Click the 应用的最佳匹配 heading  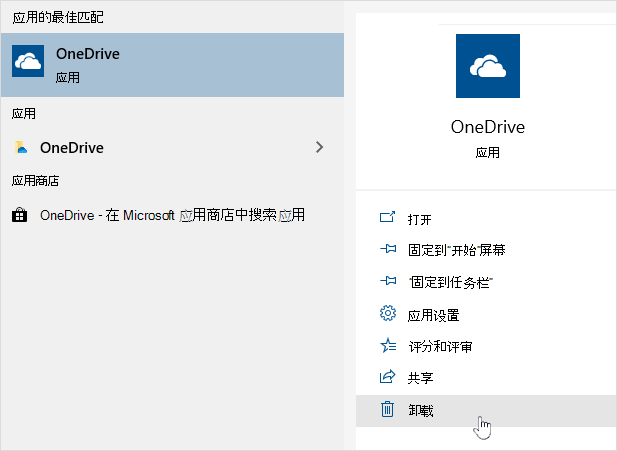coord(58,17)
